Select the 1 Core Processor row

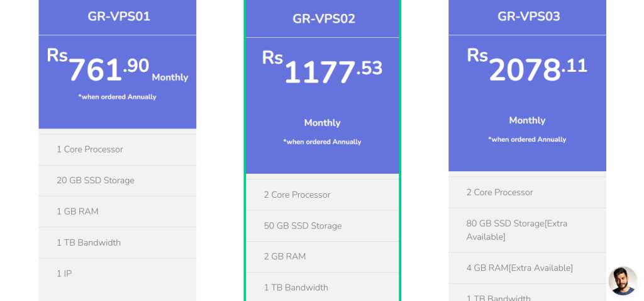[90, 149]
